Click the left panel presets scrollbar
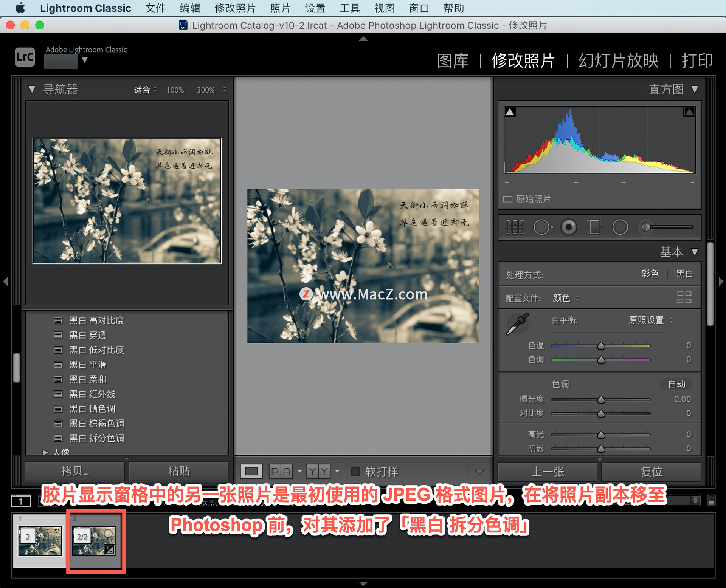This screenshot has height=588, width=726. 17,368
